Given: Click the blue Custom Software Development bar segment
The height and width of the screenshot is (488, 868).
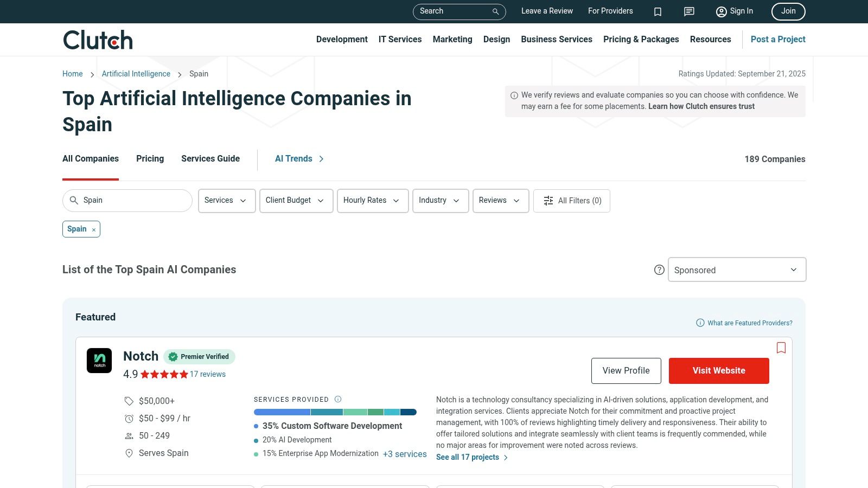Looking at the screenshot, I should 282,412.
